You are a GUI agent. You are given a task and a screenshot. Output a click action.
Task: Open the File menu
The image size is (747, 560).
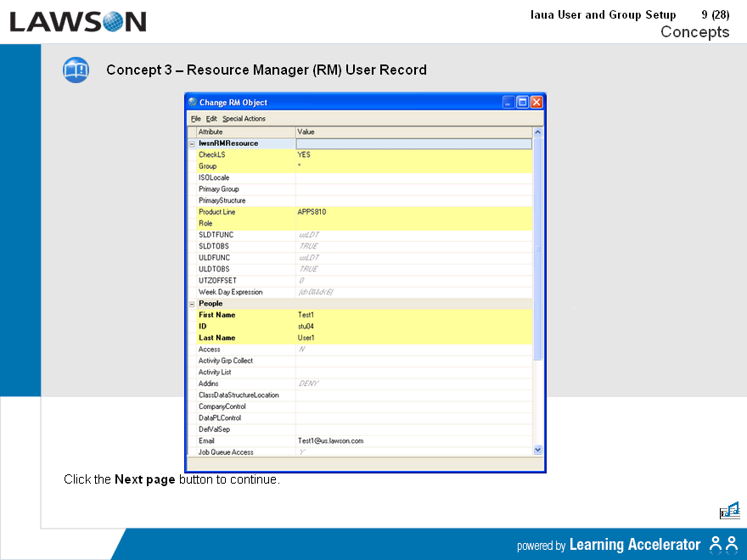[196, 119]
